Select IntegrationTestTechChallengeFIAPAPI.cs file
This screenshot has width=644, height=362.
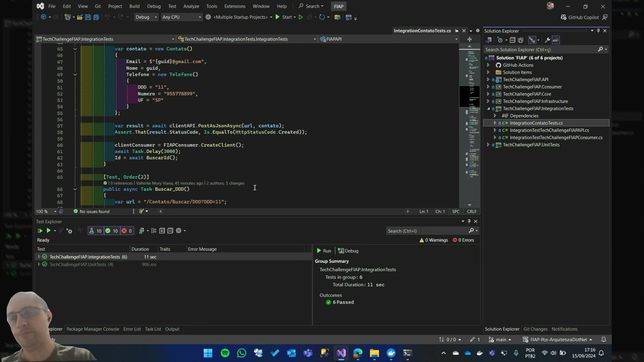549,130
